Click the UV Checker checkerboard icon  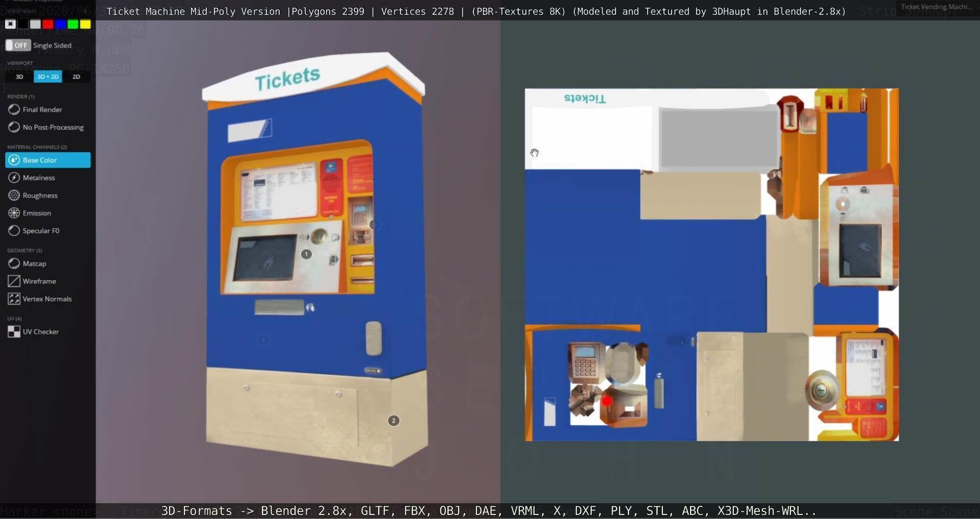[x=14, y=332]
